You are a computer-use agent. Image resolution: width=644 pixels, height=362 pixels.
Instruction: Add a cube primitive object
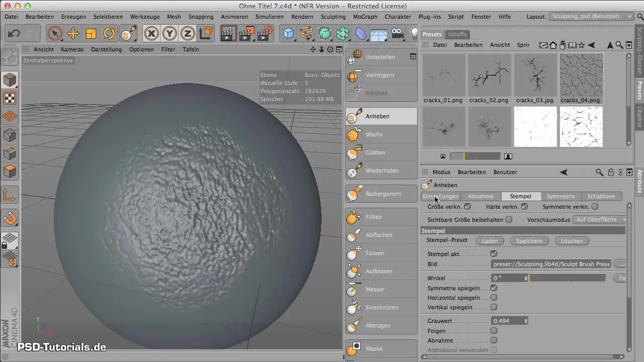288,34
